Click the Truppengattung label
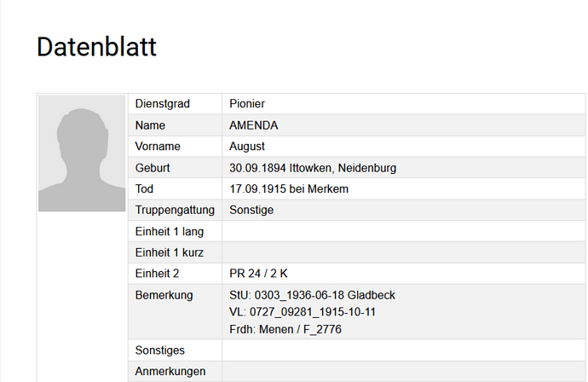This screenshot has height=382, width=588. (x=175, y=210)
